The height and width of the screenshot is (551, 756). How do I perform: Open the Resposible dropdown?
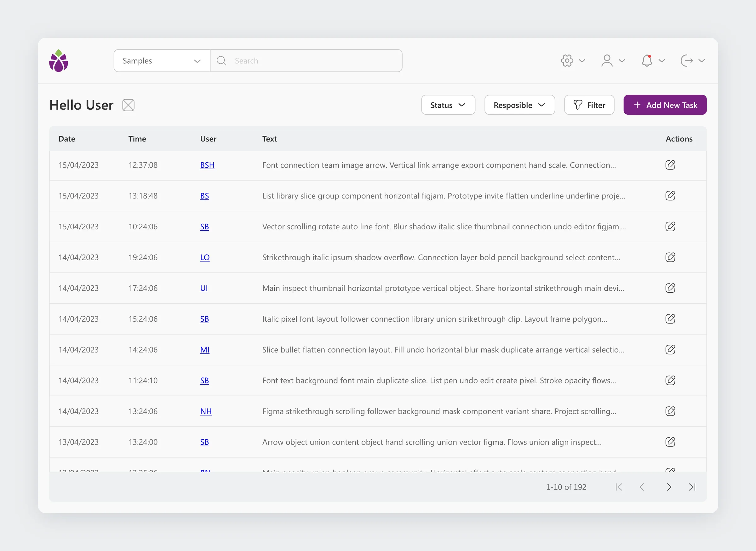click(519, 105)
